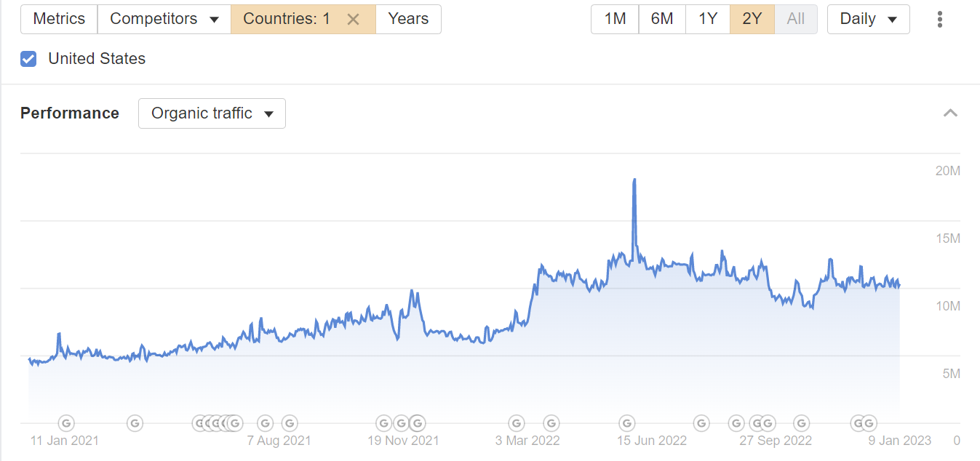Uncheck the United States checkbox

point(28,59)
